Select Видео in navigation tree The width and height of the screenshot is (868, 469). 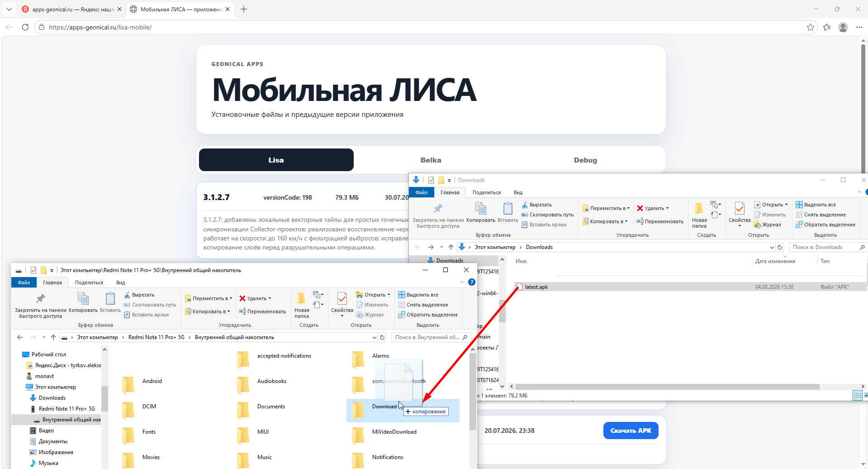tap(46, 431)
